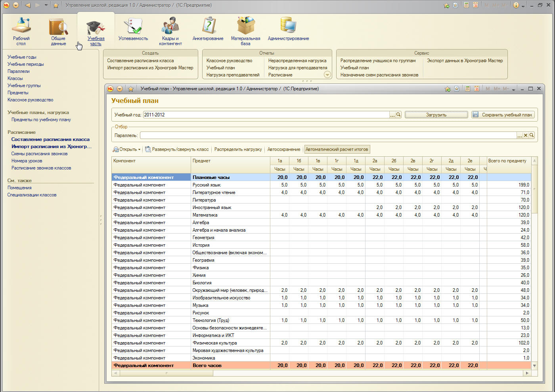Click the bookmark page icon in the main title bar
555x392 pixels.
coord(456,5)
